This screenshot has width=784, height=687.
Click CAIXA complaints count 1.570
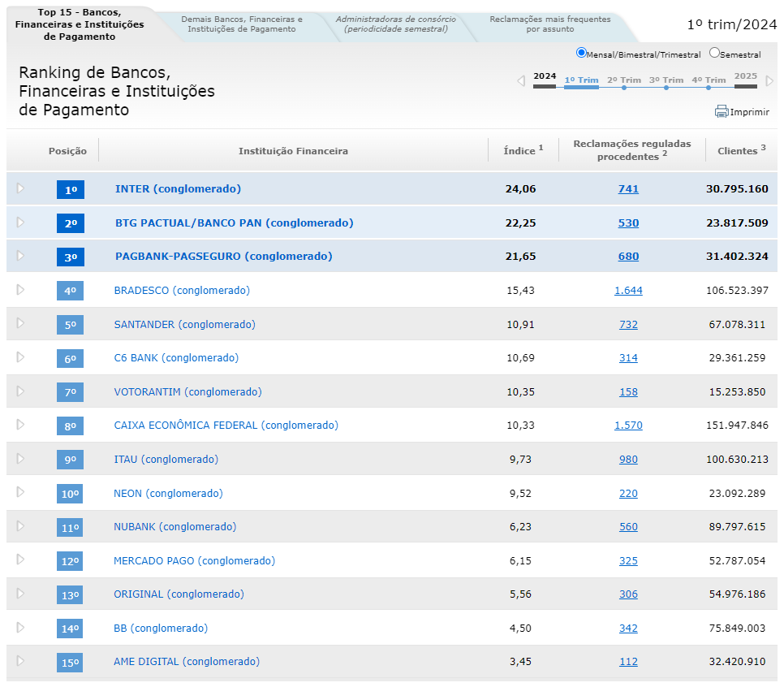tap(628, 426)
